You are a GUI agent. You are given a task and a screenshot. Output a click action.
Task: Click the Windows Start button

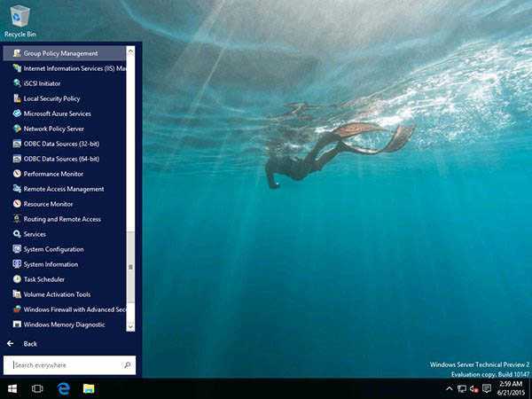coord(12,388)
